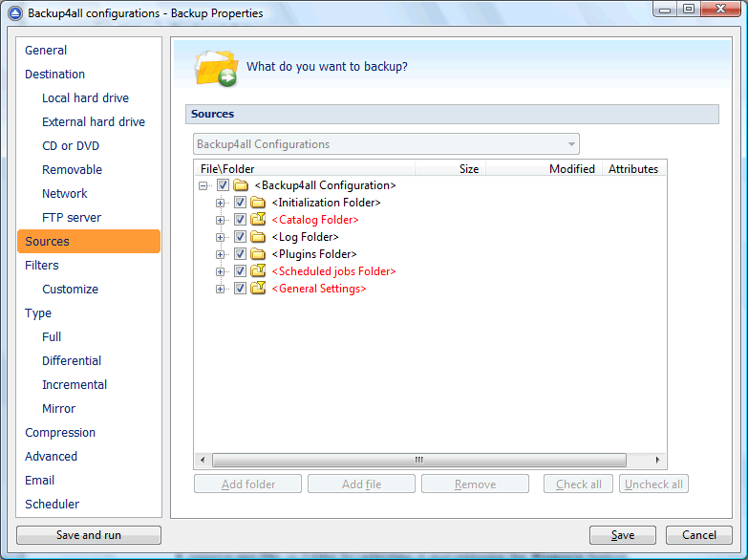Click the Save and run button
This screenshot has height=560, width=748.
pos(89,535)
